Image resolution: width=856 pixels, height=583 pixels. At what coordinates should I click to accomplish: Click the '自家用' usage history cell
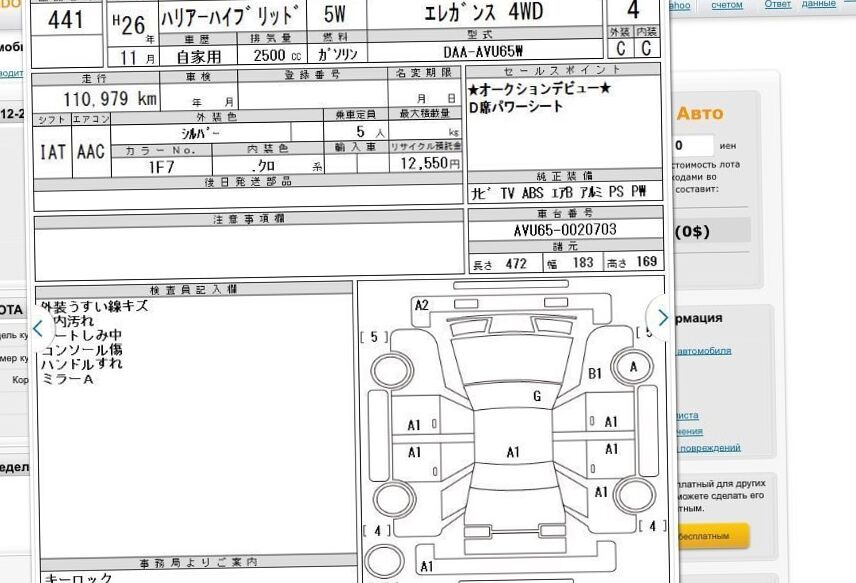point(199,56)
